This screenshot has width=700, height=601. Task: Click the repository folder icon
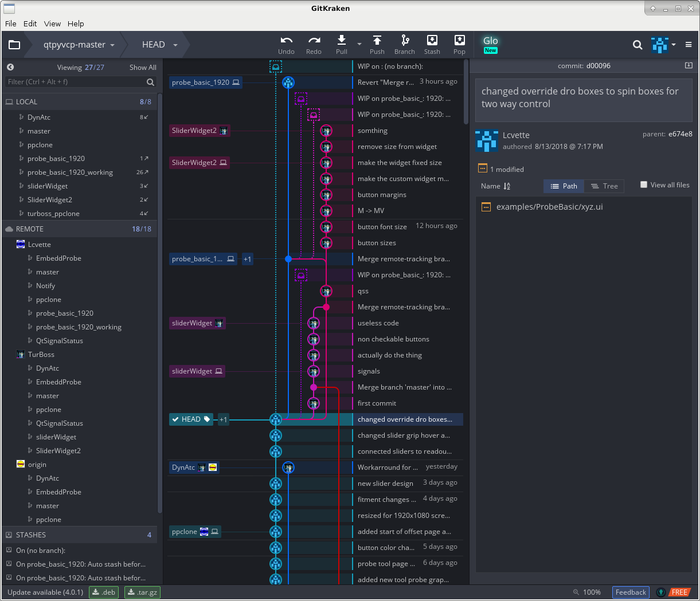pyautogui.click(x=14, y=45)
